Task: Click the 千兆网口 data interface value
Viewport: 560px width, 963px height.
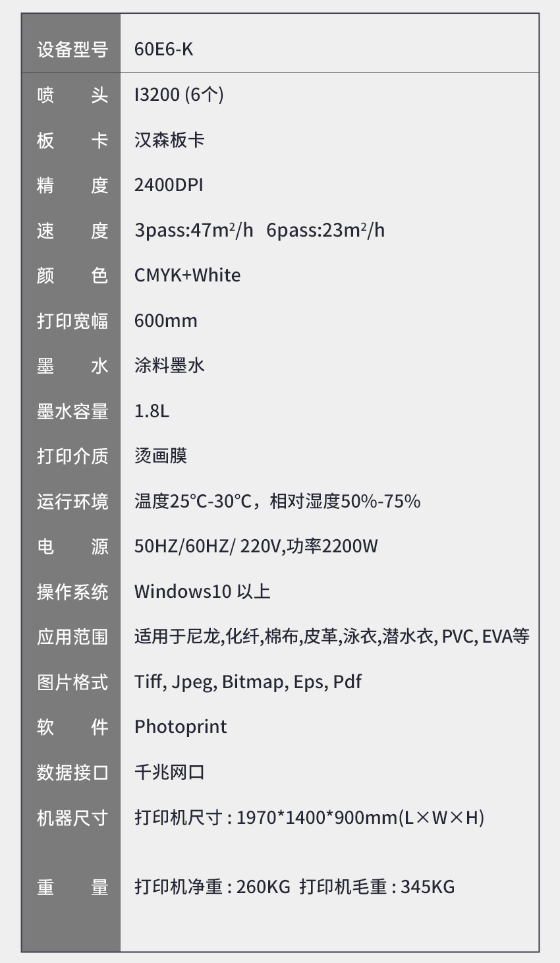Action: click(169, 773)
